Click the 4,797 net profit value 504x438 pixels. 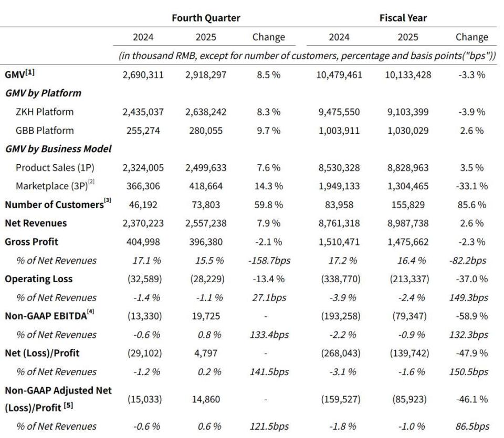[x=206, y=354]
